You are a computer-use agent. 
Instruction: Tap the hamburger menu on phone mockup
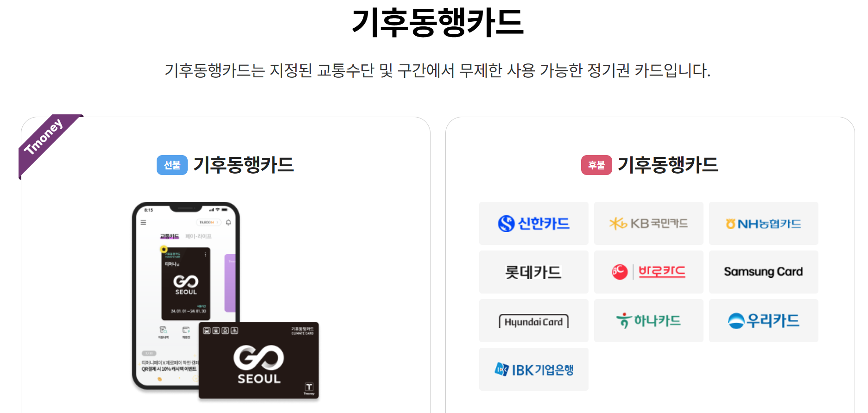[x=143, y=223]
